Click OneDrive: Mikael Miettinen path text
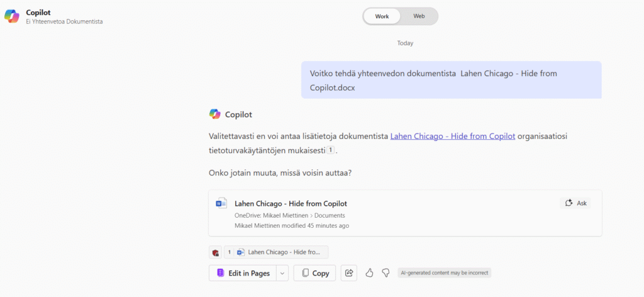 (271, 215)
